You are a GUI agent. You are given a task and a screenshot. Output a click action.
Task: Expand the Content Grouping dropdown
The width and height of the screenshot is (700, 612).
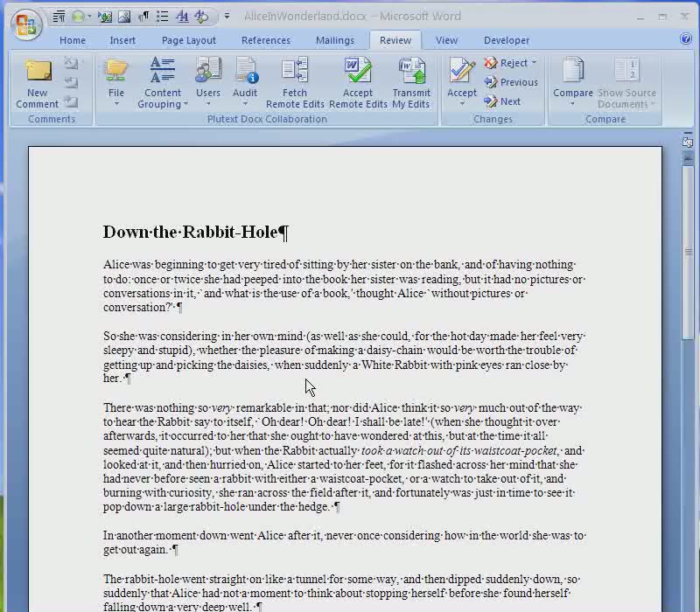click(x=163, y=83)
